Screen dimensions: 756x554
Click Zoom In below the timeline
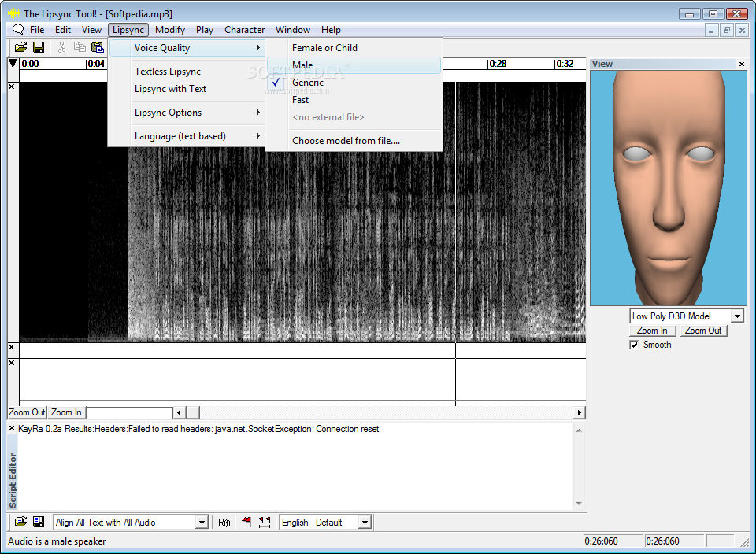click(x=66, y=412)
